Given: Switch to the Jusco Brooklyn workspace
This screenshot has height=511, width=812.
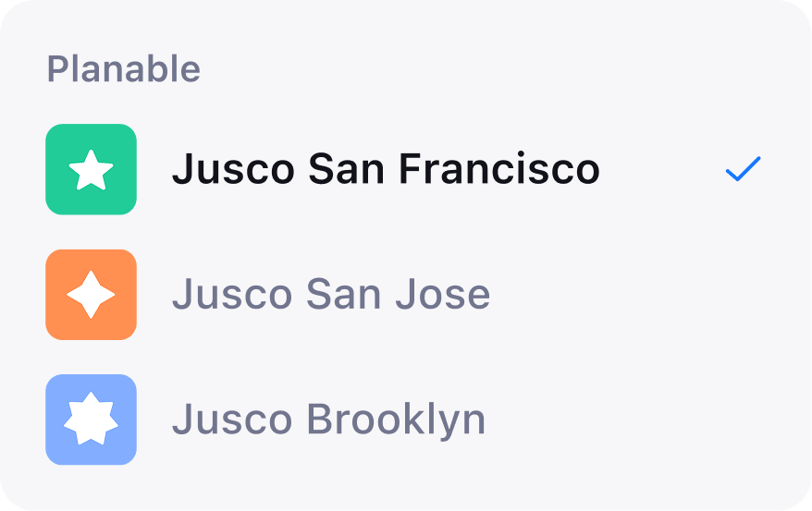Looking at the screenshot, I should pos(406,420).
